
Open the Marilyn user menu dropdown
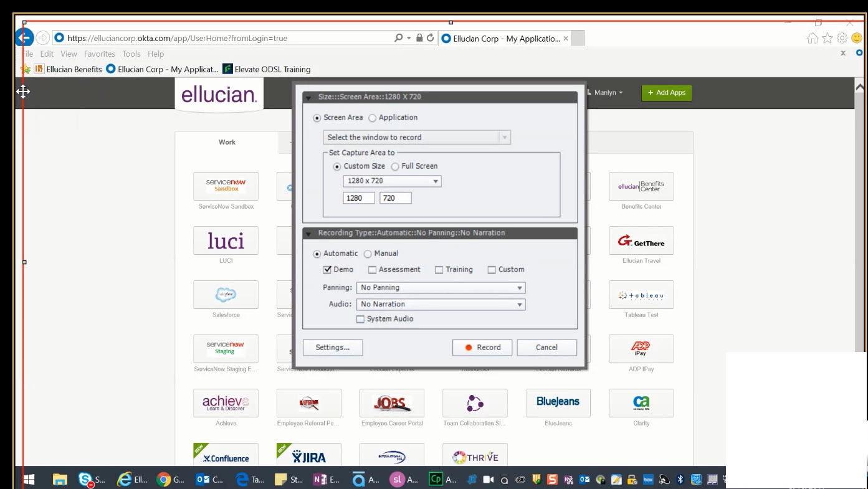click(x=606, y=92)
